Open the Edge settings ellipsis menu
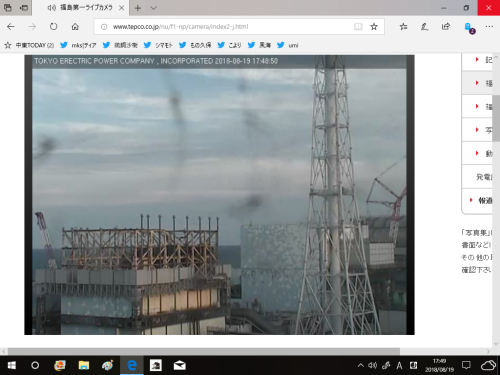500x375 pixels. pyautogui.click(x=489, y=27)
